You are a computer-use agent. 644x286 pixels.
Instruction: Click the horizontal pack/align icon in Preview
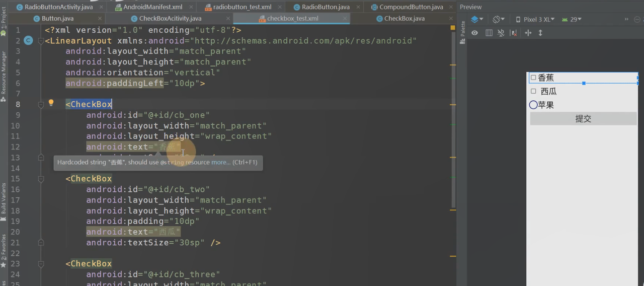[528, 33]
